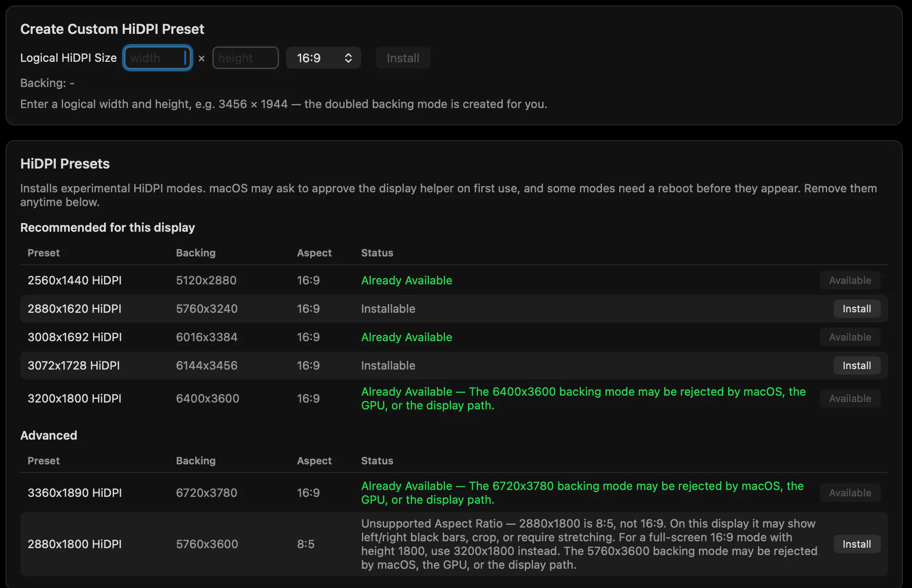Click the Recommended for this display heading

108,228
